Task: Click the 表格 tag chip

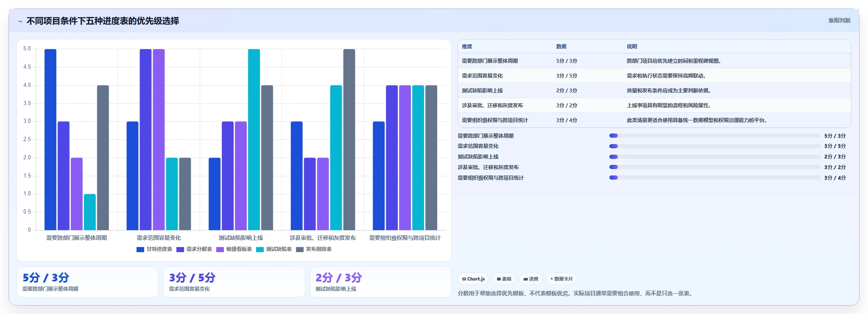Action: point(504,279)
